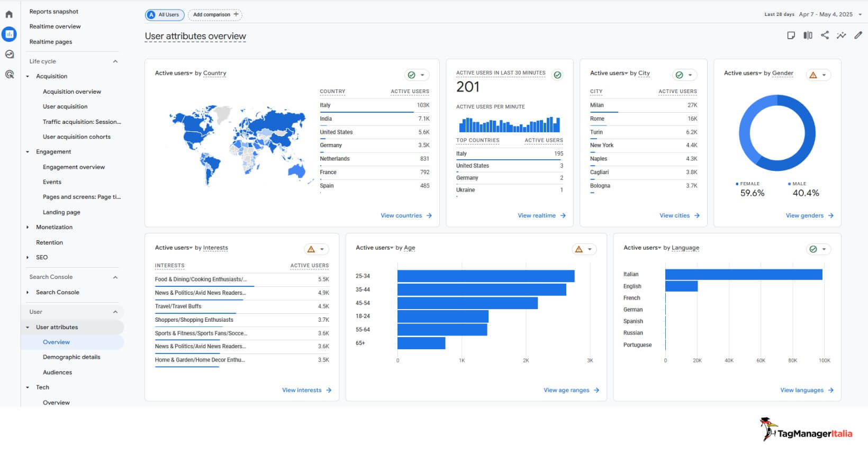Screen dimensions: 868x453
Task: Expand the Monetization tree node
Action: pos(28,228)
